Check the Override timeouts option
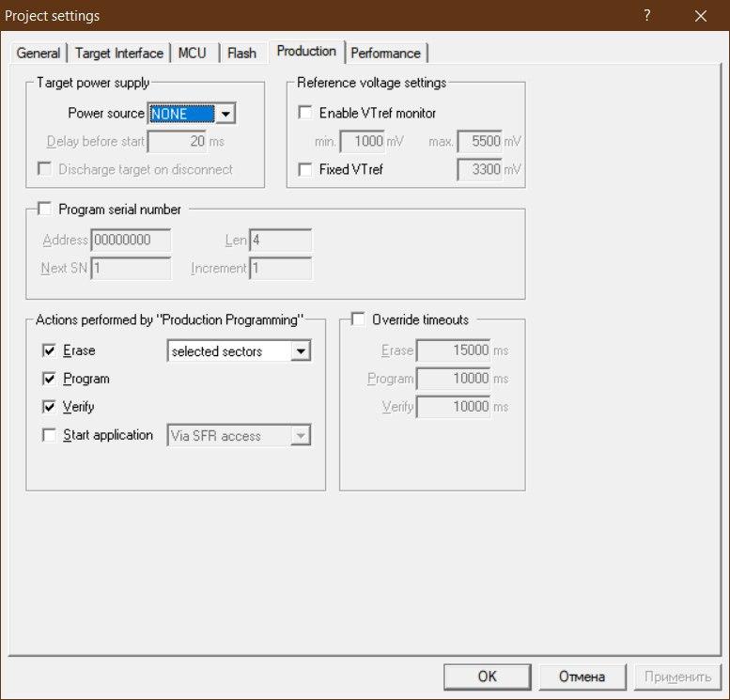The height and width of the screenshot is (700, 730). click(x=358, y=319)
